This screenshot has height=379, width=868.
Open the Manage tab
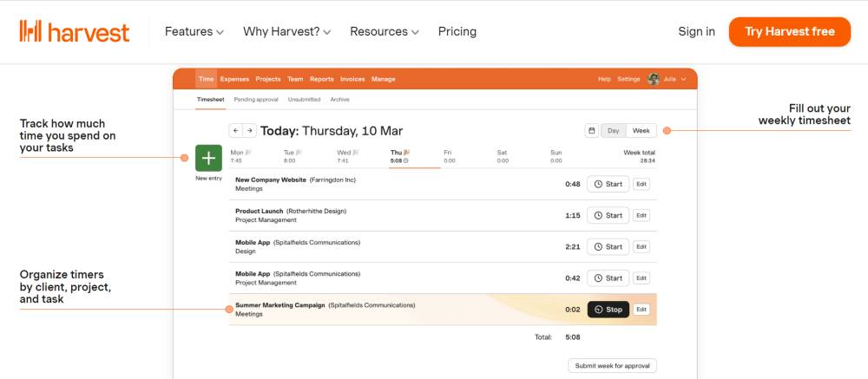pos(383,79)
